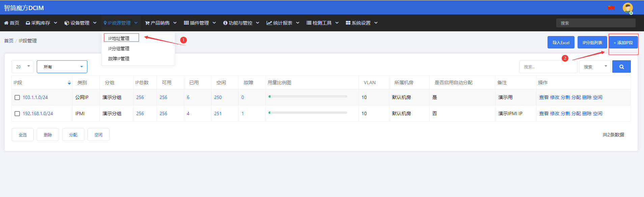The width and height of the screenshot is (644, 197).
Task: Click the 导入Excel button
Action: click(x=561, y=42)
